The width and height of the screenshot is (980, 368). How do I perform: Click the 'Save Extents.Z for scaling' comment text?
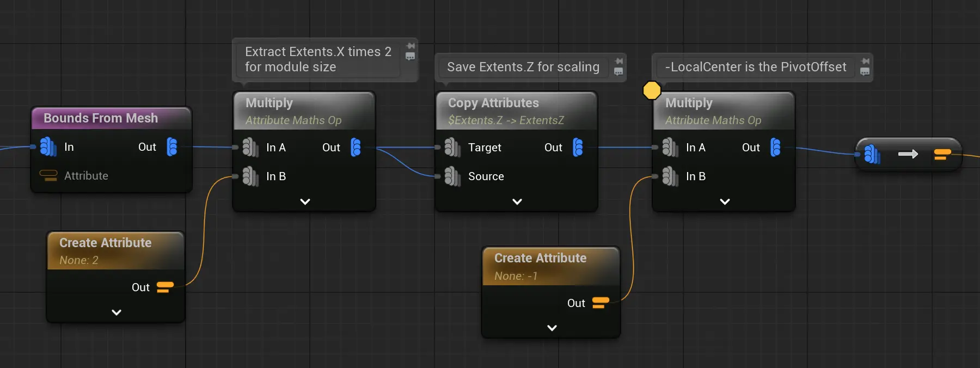(523, 67)
